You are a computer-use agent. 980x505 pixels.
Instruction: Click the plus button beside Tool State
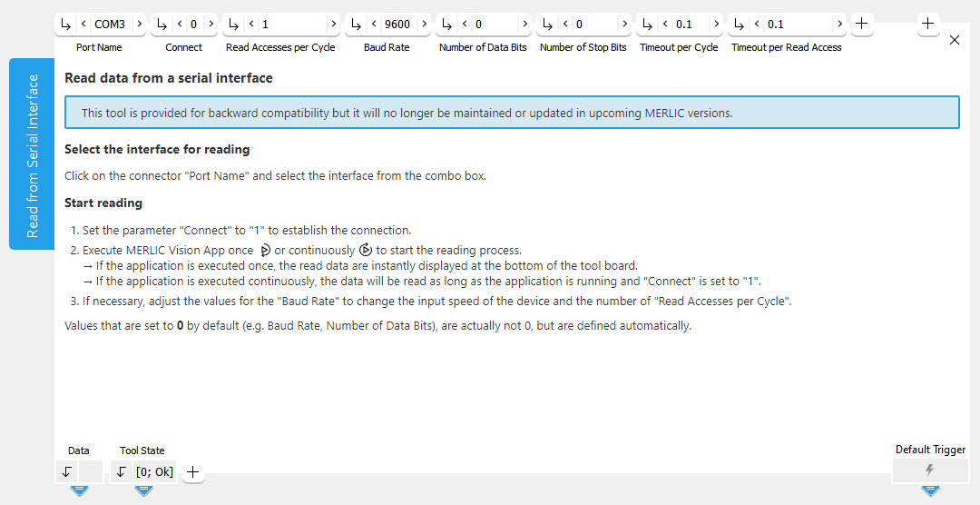pyautogui.click(x=192, y=471)
